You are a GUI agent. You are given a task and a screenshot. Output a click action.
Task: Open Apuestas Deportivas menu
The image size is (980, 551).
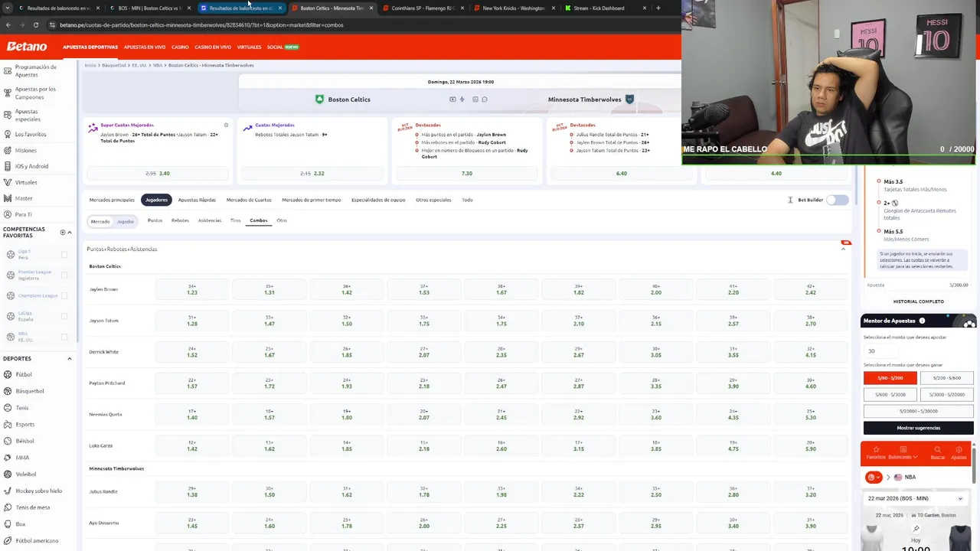90,47
